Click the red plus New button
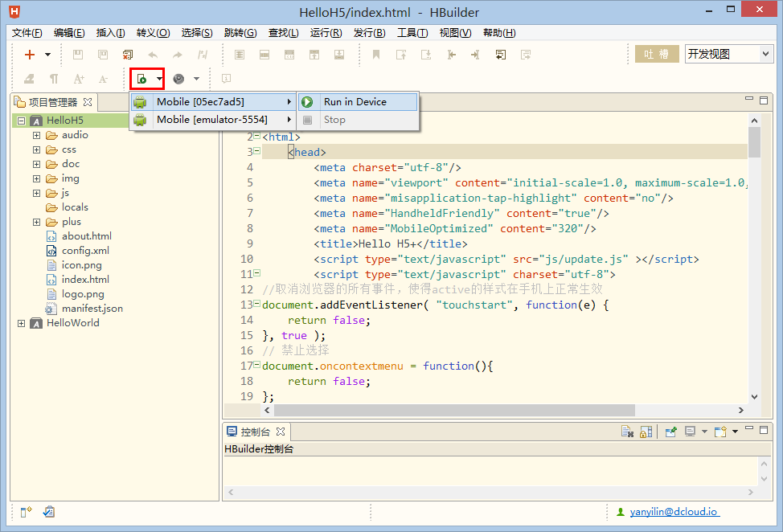 click(x=30, y=55)
